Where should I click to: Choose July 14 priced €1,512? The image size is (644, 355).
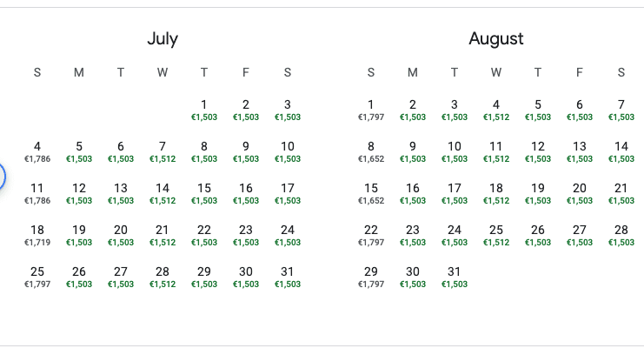tap(163, 194)
